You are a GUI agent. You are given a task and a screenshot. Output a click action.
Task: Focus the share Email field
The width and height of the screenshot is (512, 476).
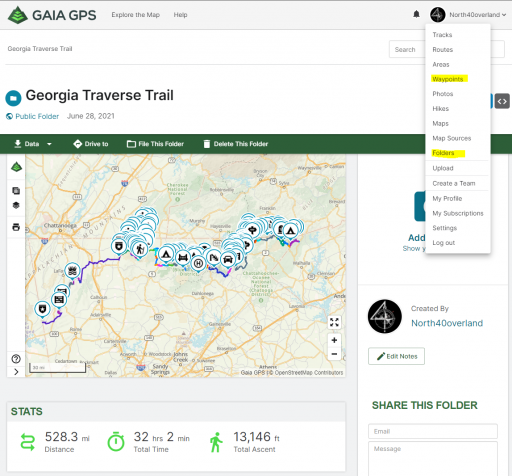(433, 431)
